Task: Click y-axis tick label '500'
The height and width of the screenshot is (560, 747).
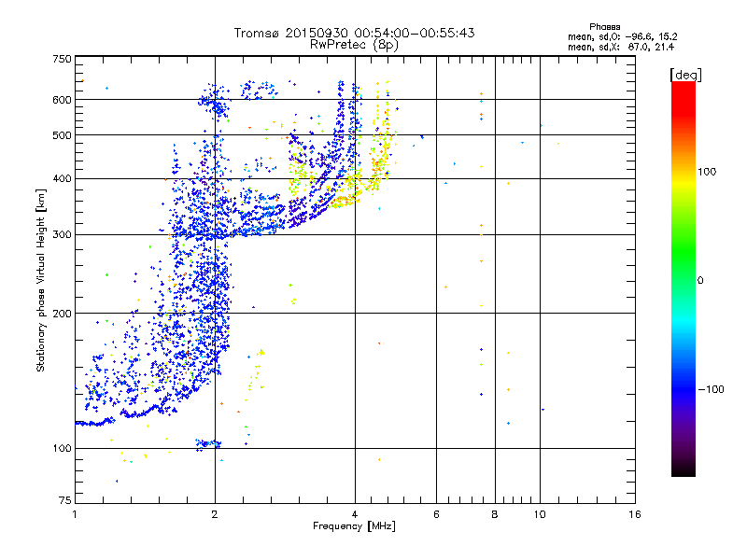Action: pos(62,135)
